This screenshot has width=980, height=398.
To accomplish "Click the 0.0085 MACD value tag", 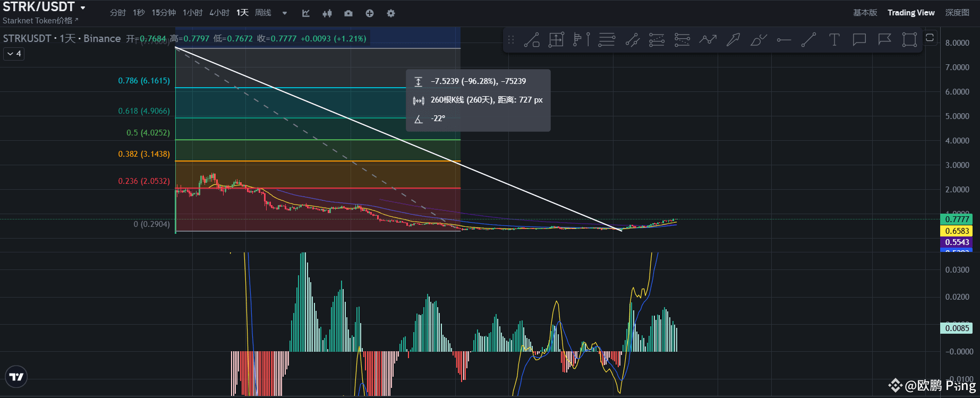I will tap(957, 328).
